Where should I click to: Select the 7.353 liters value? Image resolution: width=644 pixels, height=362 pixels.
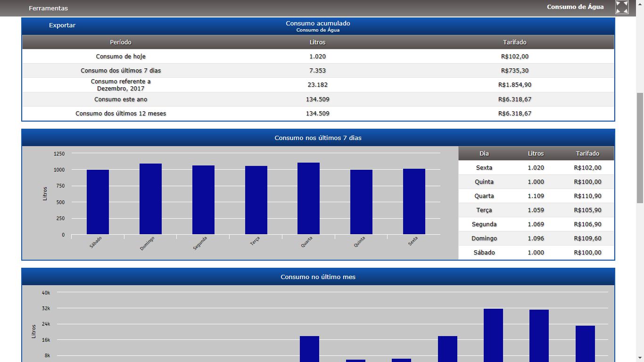(318, 71)
